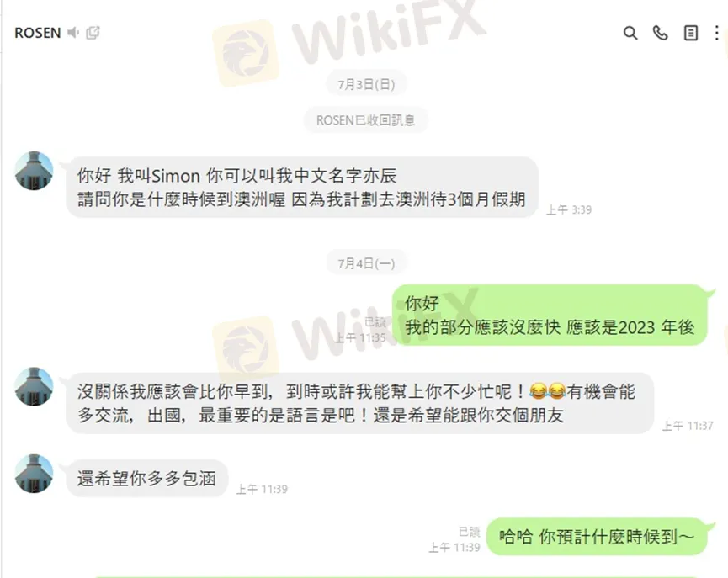Open the three-dot more options menu
The image size is (728, 578).
click(x=717, y=33)
